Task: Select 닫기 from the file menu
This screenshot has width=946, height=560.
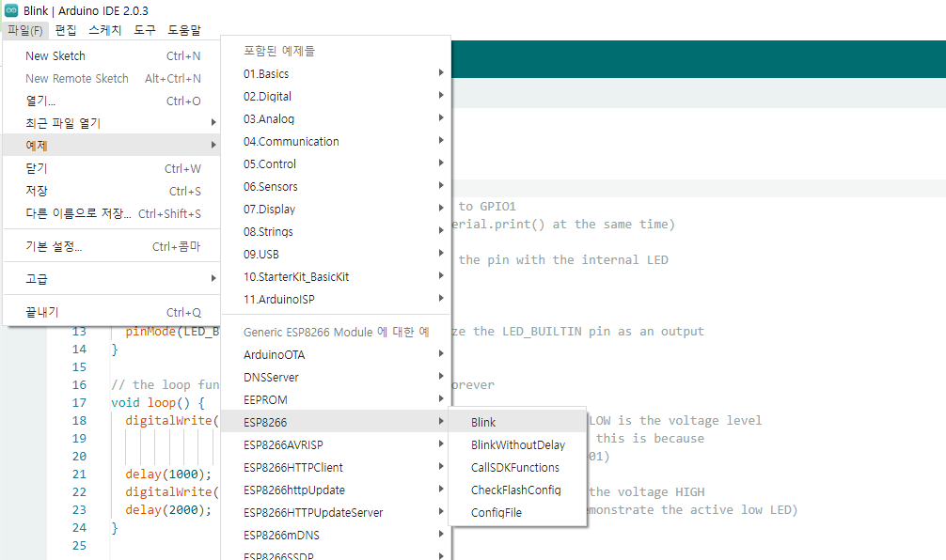Action: (x=112, y=168)
